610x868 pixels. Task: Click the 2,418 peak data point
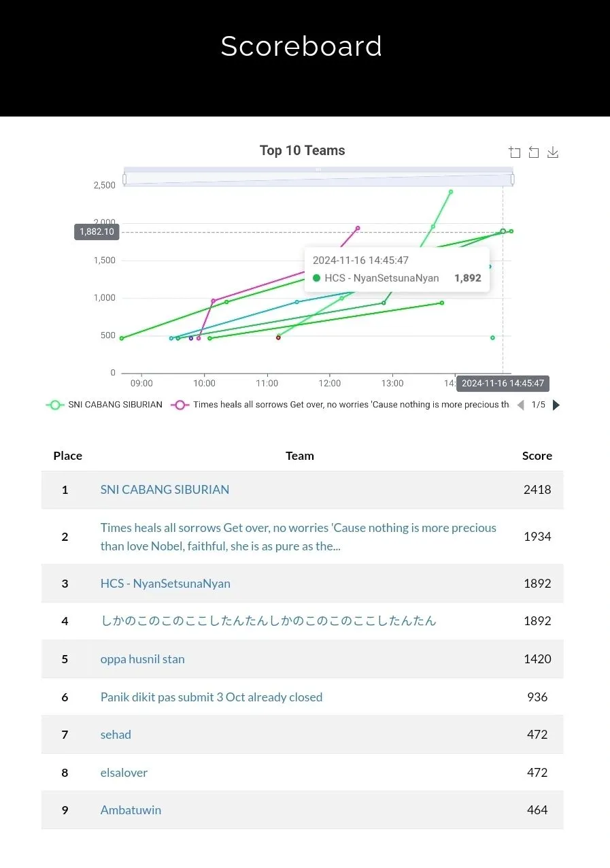point(451,192)
